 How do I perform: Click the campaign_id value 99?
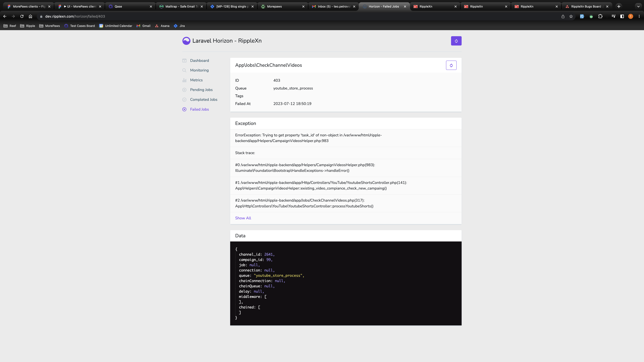tap(268, 260)
